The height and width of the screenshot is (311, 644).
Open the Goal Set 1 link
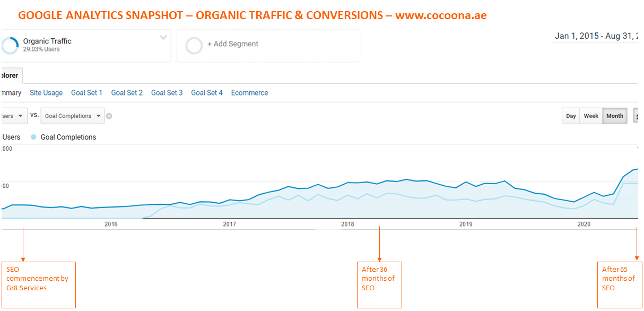[87, 93]
